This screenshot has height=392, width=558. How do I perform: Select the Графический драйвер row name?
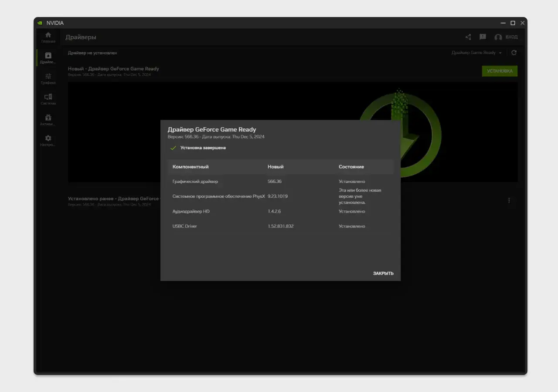coord(195,181)
